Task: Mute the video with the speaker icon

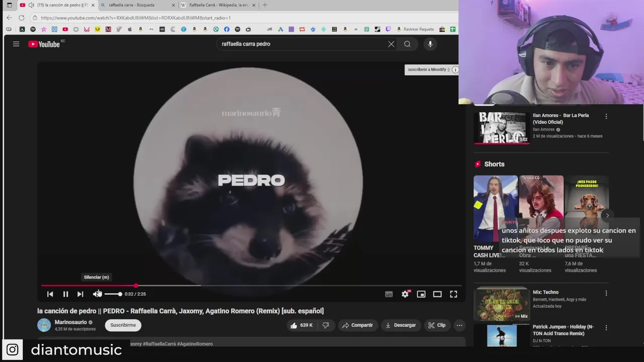Action: pos(97,294)
